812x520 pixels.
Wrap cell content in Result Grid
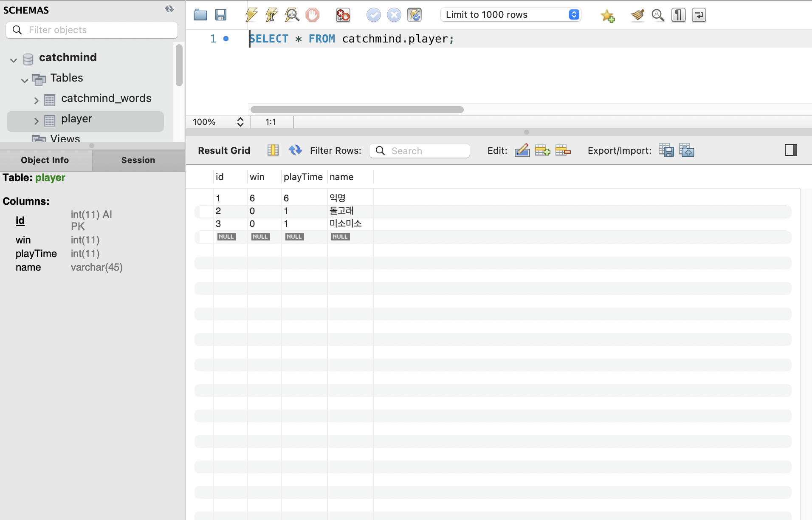(x=273, y=150)
